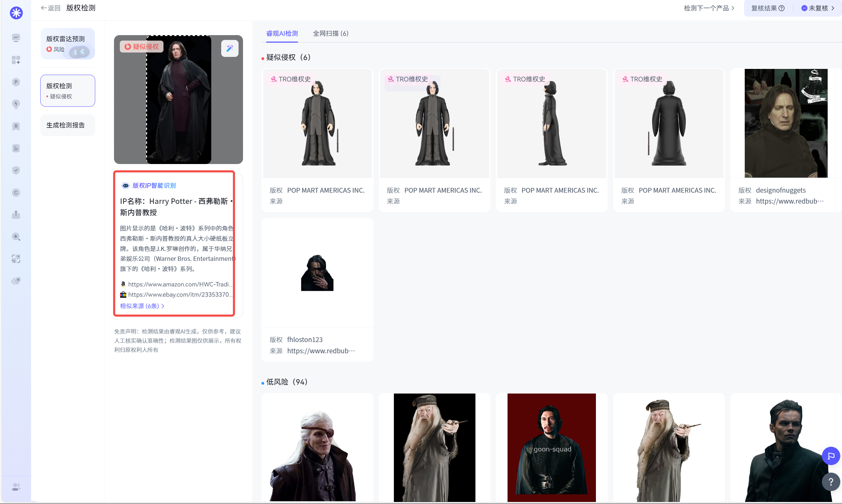
Task: Click the 返回 back button
Action: pos(51,8)
